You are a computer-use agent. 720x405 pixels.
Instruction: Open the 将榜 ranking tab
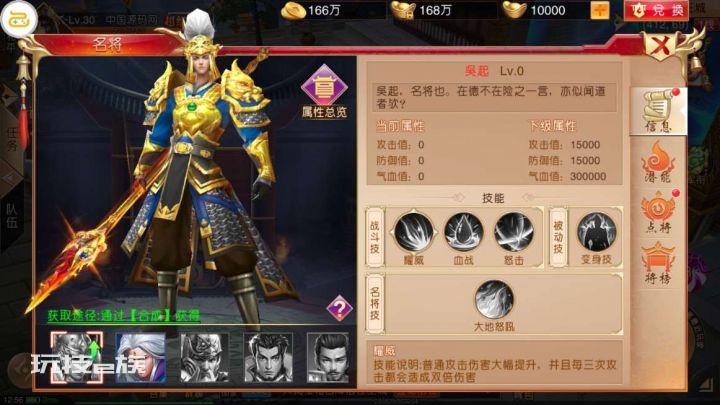[658, 264]
